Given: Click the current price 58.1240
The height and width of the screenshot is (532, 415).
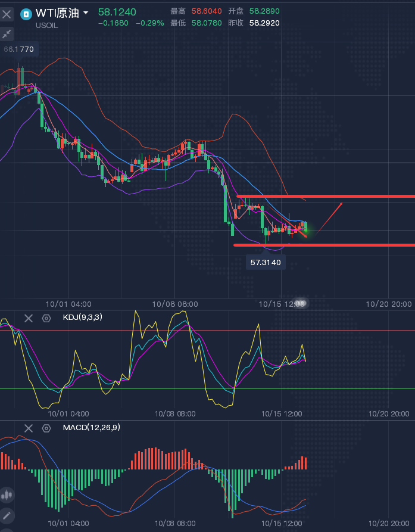Looking at the screenshot, I should point(117,12).
